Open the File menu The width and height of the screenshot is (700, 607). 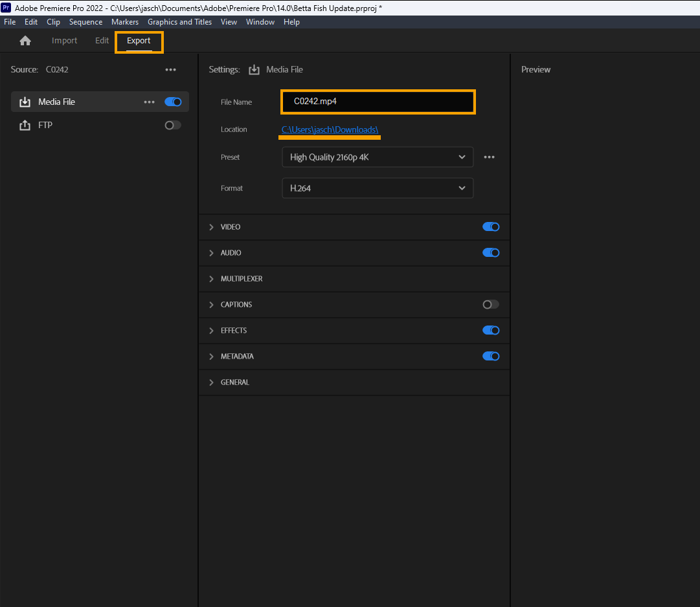10,22
